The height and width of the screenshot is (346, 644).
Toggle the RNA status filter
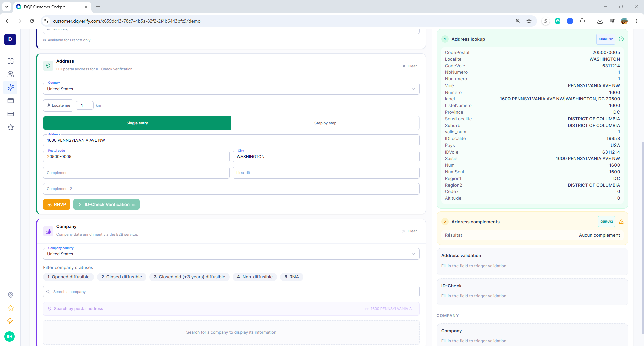click(291, 277)
